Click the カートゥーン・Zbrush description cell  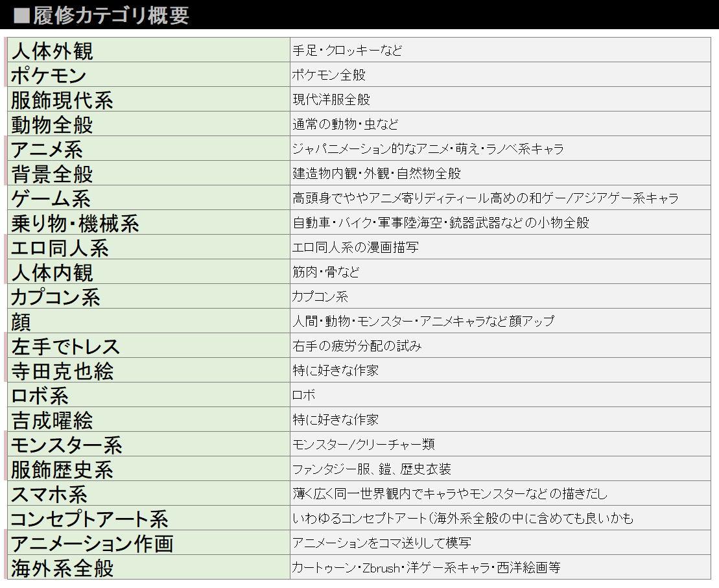pyautogui.click(x=501, y=567)
